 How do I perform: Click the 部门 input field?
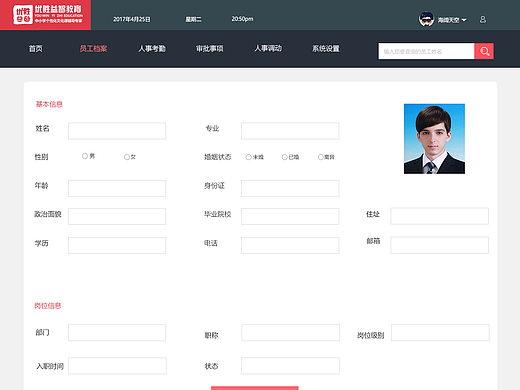[x=117, y=333]
